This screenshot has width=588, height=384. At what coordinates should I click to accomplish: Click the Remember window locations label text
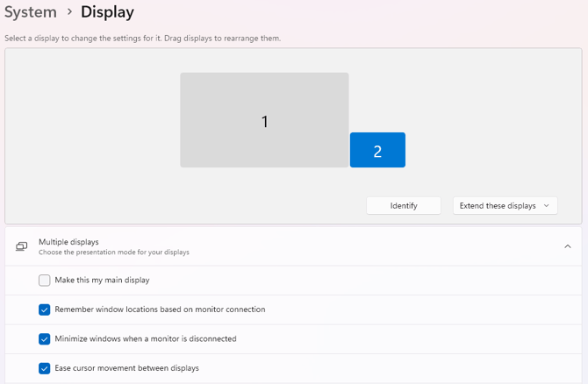[x=160, y=309]
